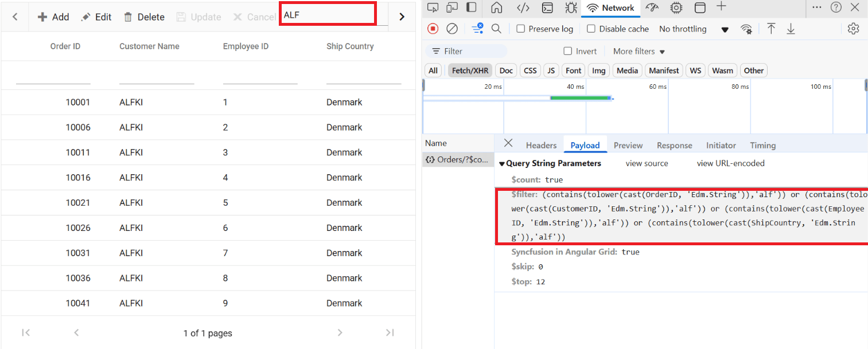This screenshot has height=349, width=868.
Task: Click the view source link
Action: (x=647, y=163)
